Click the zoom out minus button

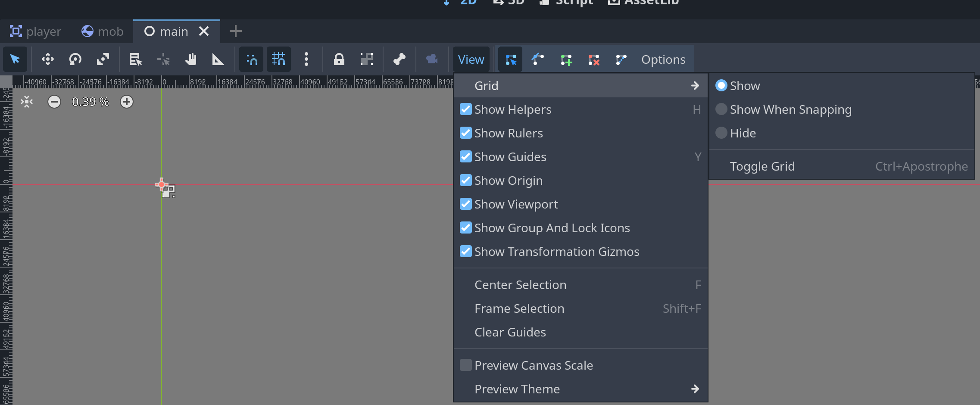pyautogui.click(x=54, y=102)
